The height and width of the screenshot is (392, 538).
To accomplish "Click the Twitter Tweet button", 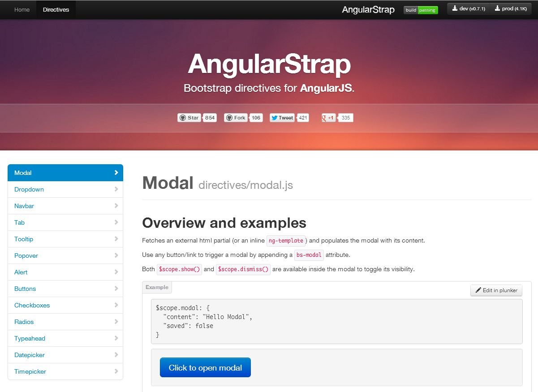I will pyautogui.click(x=282, y=118).
